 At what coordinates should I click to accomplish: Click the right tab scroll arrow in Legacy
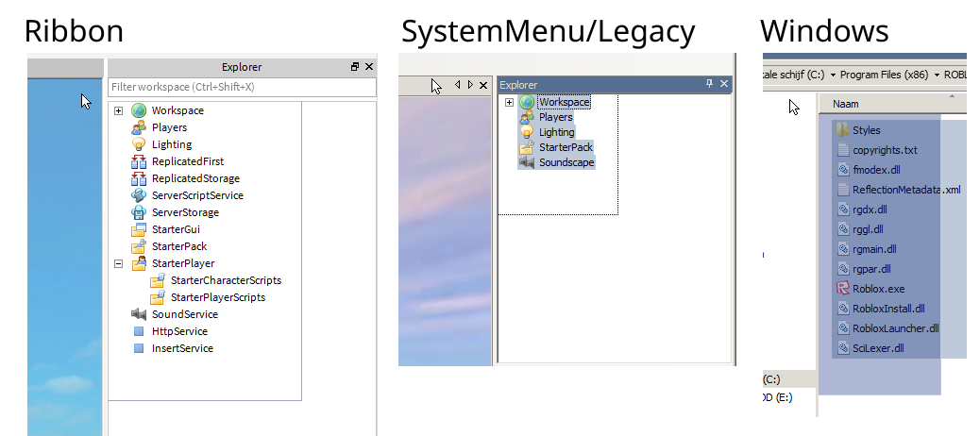point(470,84)
